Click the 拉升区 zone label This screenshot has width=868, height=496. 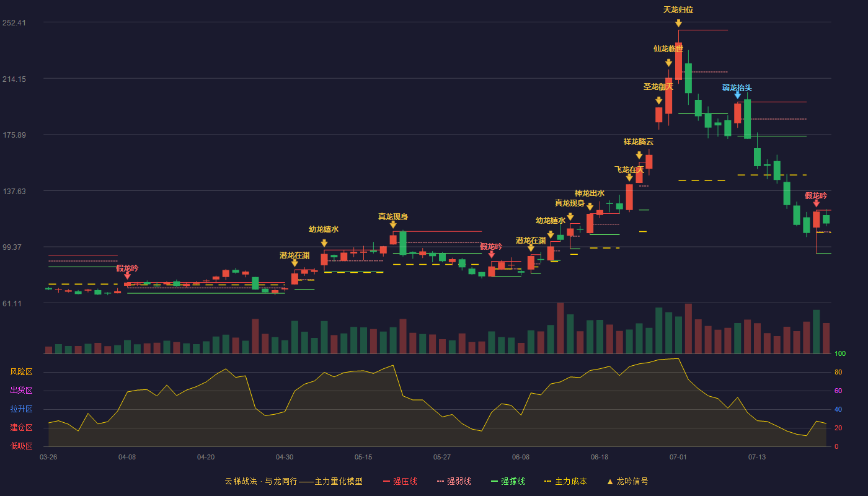pyautogui.click(x=21, y=409)
